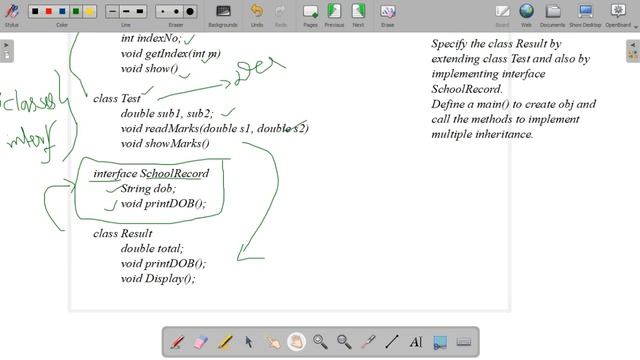The height and width of the screenshot is (360, 640).
Task: Click the Zoom out magnifier
Action: click(344, 342)
